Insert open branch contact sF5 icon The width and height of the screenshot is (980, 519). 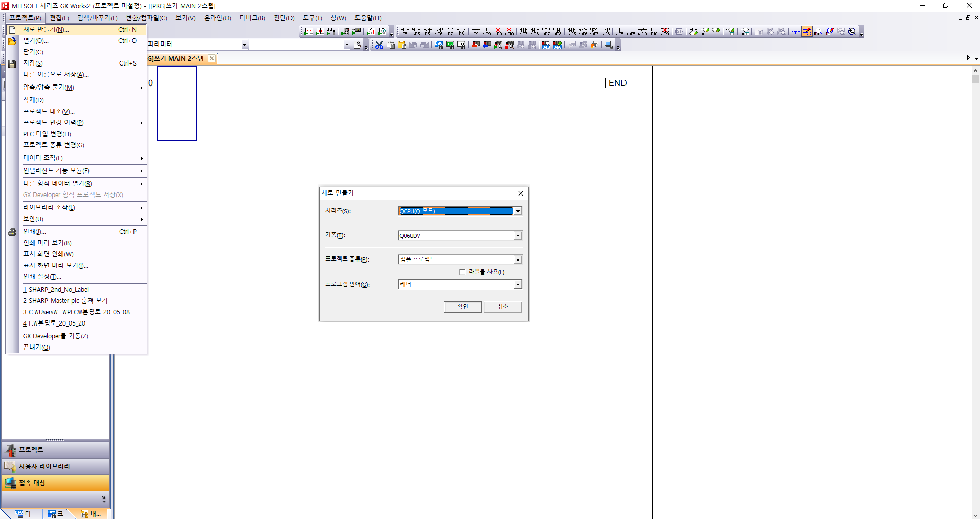pyautogui.click(x=416, y=31)
